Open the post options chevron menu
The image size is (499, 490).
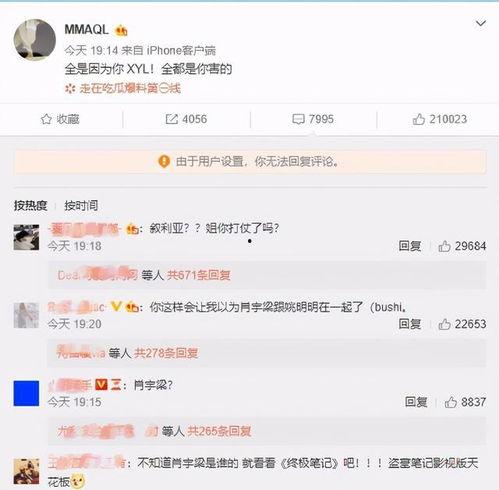(480, 23)
